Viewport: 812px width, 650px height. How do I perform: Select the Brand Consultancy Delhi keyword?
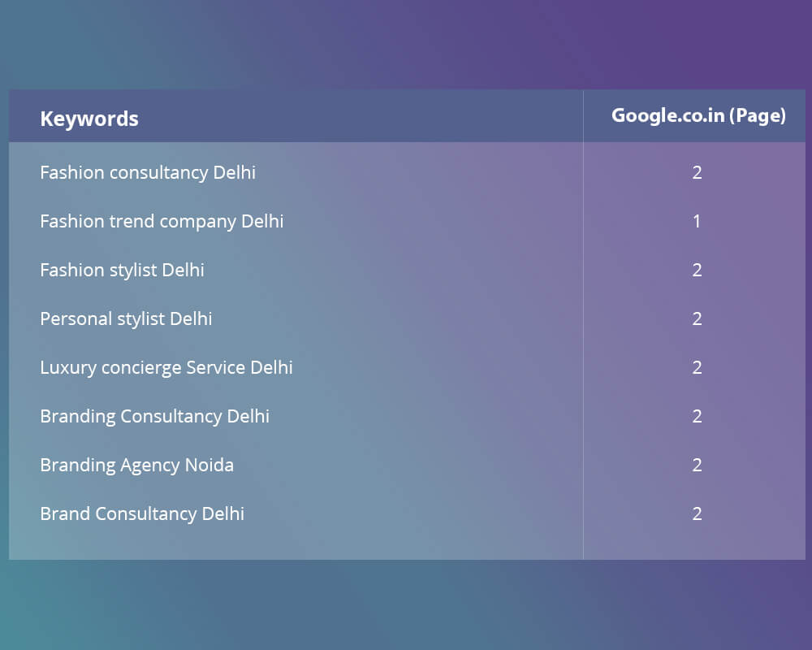(x=142, y=513)
